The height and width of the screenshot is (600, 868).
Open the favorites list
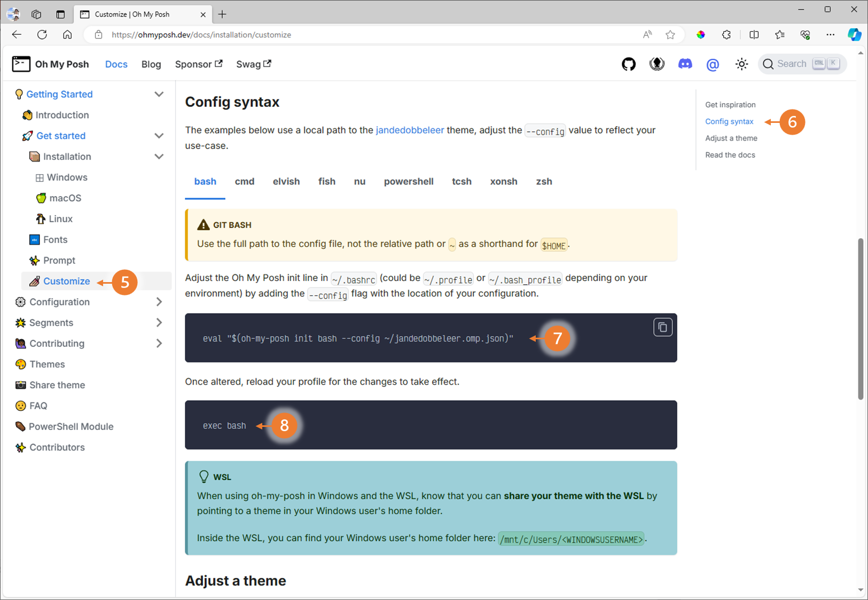click(780, 35)
